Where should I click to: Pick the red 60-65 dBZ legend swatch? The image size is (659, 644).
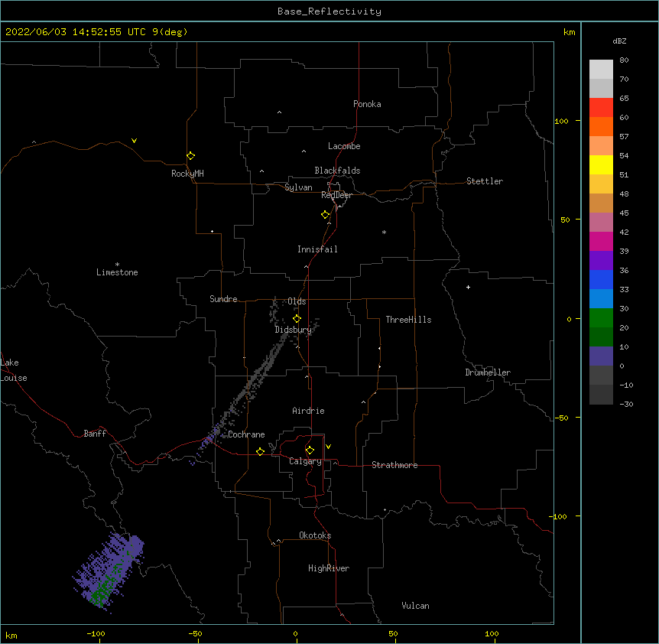click(601, 108)
